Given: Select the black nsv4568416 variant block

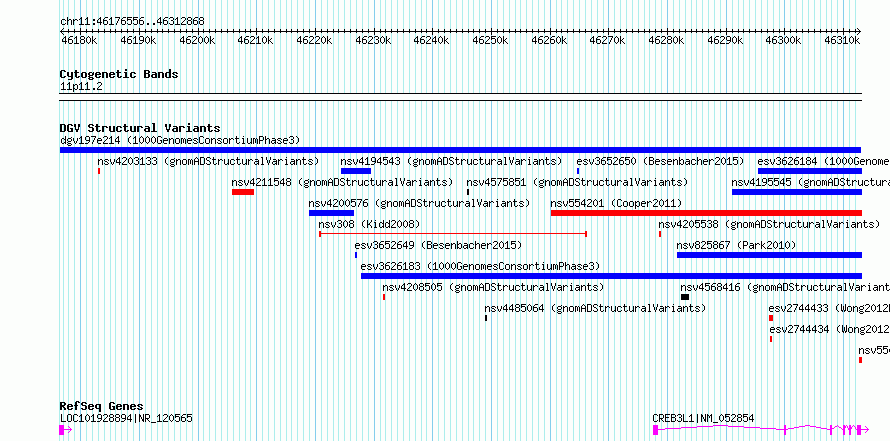Looking at the screenshot, I should point(685,297).
